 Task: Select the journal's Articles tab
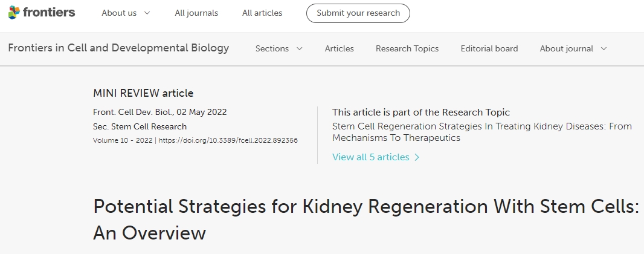point(340,49)
